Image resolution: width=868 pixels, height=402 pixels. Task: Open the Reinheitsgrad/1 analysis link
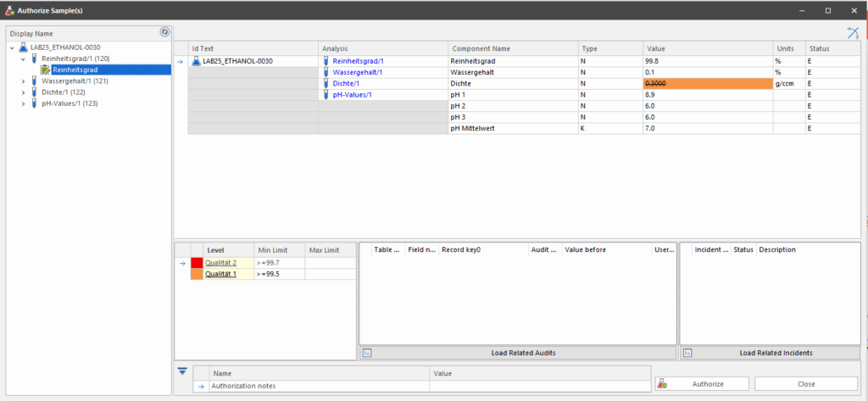[359, 61]
